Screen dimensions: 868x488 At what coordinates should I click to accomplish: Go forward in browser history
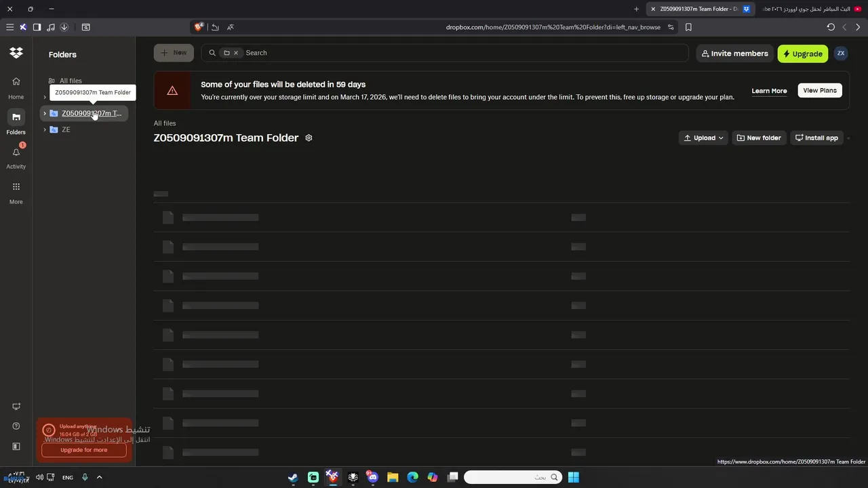[x=844, y=27]
